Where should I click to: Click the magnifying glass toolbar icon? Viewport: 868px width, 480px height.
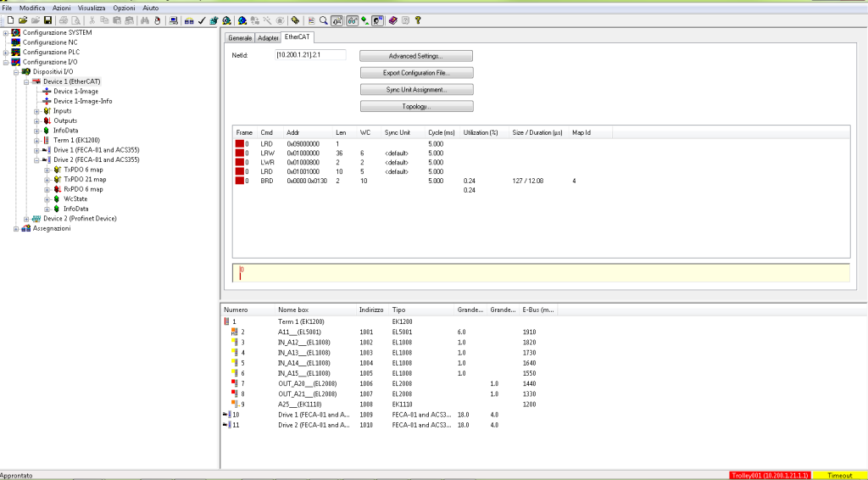324,20
